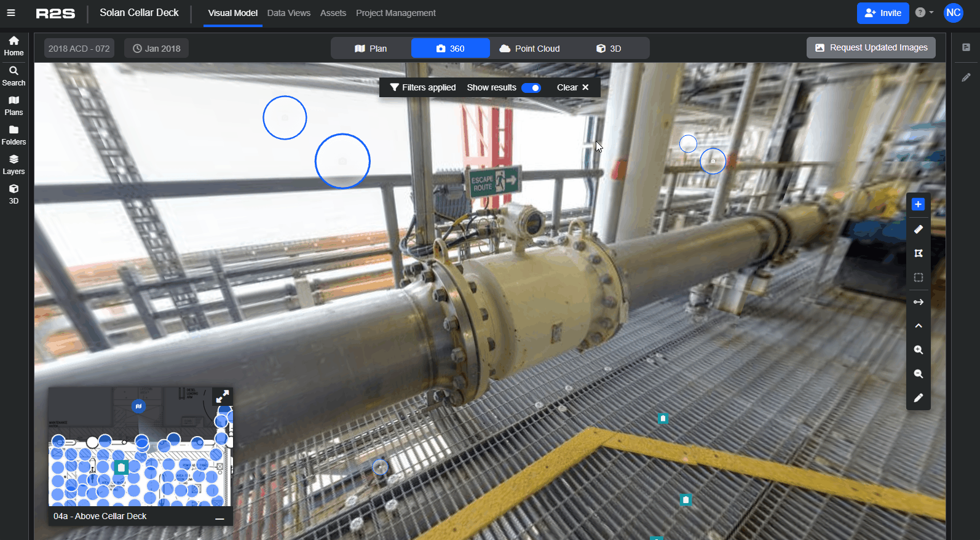Zoom in the 360 view

point(918,349)
